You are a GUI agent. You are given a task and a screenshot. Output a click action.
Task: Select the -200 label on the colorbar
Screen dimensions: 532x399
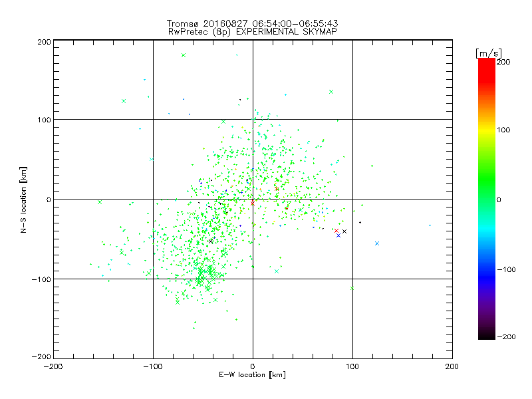point(506,336)
